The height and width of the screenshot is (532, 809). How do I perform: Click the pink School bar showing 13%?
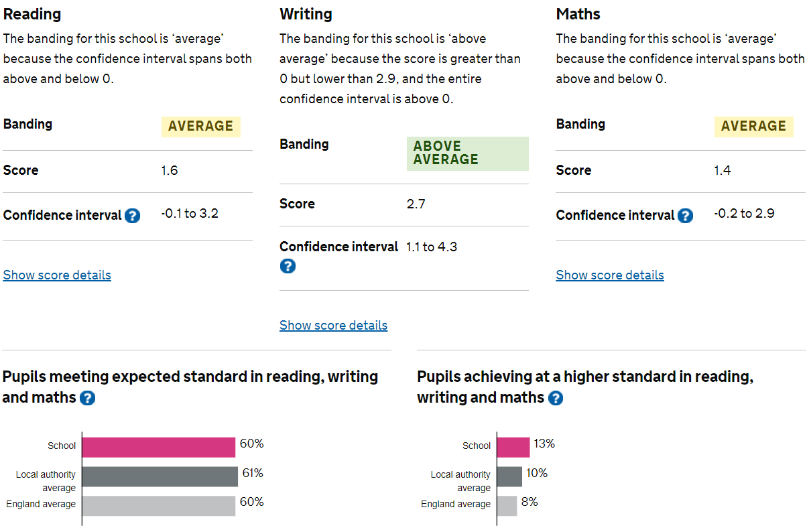513,448
